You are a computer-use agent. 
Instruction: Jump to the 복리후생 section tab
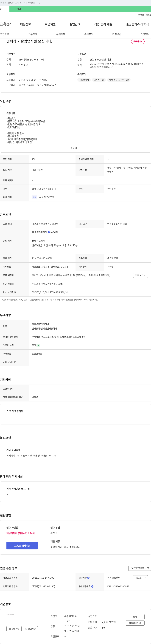[89, 34]
